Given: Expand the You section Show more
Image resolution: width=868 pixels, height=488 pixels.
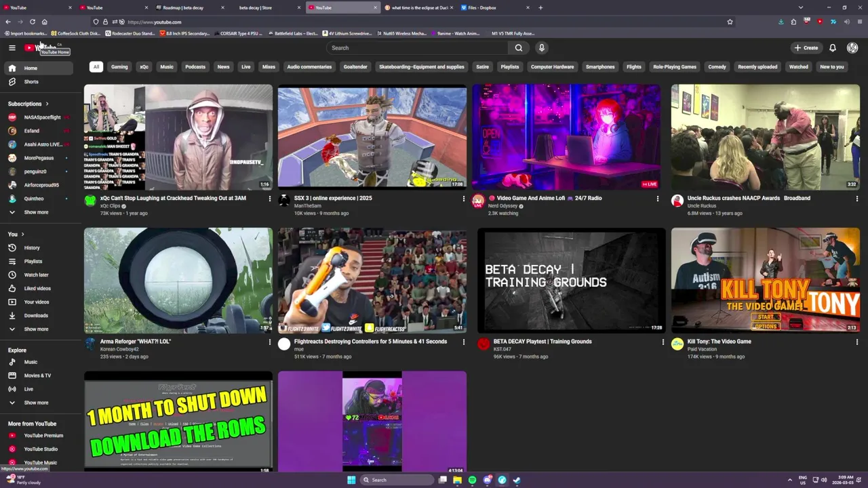Looking at the screenshot, I should click(37, 329).
